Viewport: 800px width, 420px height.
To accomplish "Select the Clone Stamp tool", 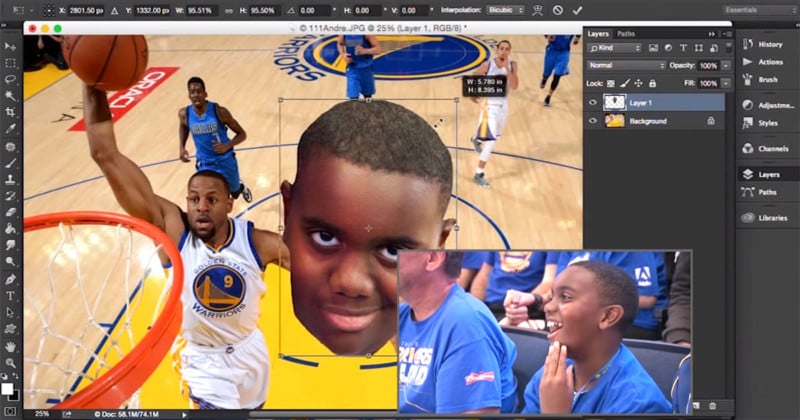I will 10,180.
